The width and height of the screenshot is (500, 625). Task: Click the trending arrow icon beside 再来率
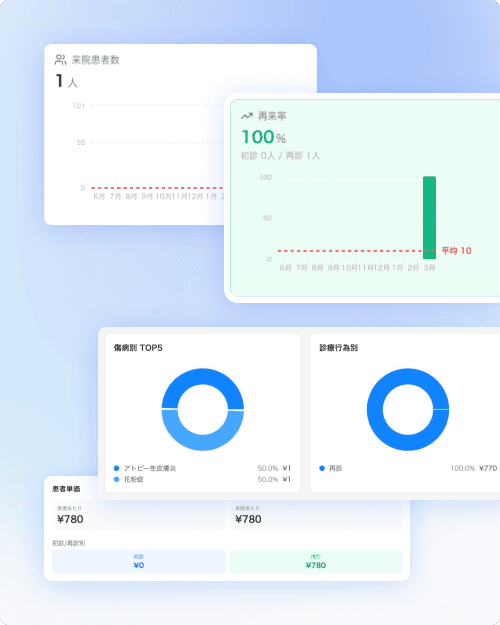pos(247,116)
